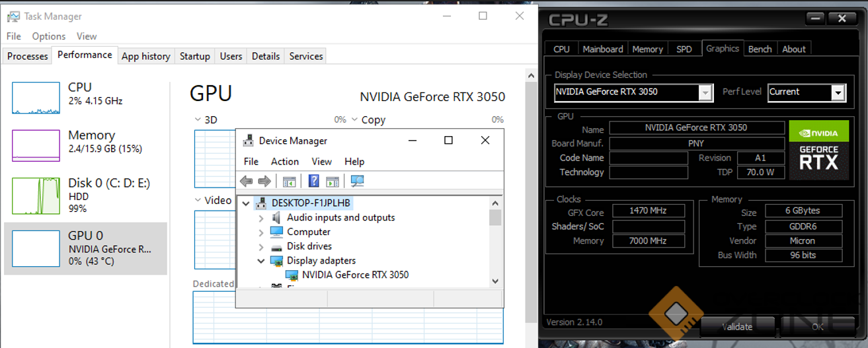
Task: Open Device Manager File menu
Action: tap(251, 161)
